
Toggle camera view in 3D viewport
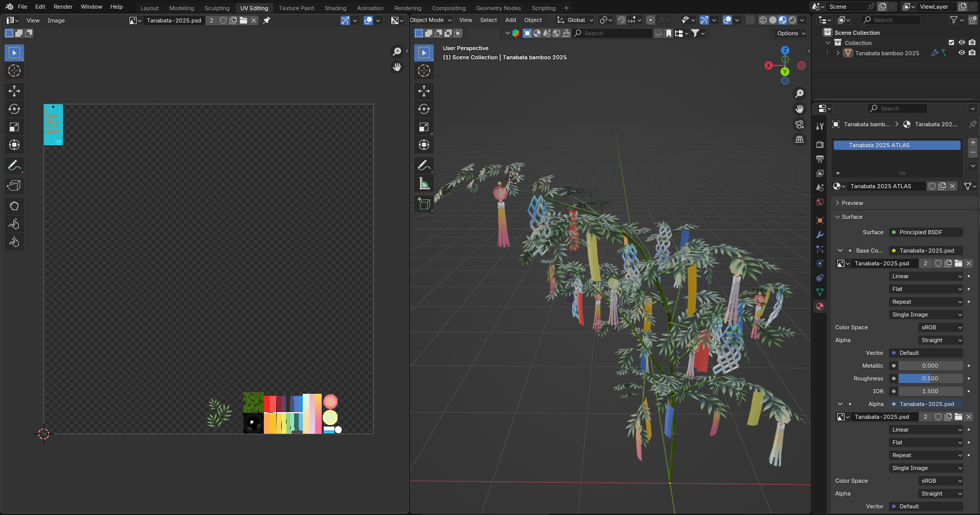(x=799, y=124)
